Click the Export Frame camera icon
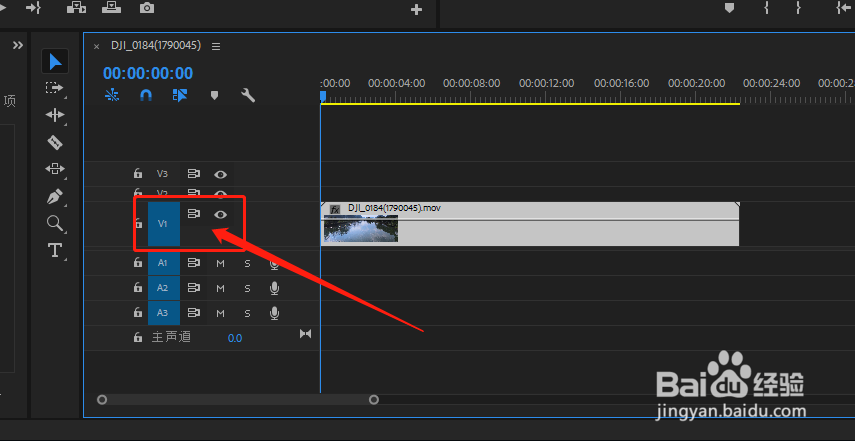Image resolution: width=855 pixels, height=441 pixels. click(146, 8)
